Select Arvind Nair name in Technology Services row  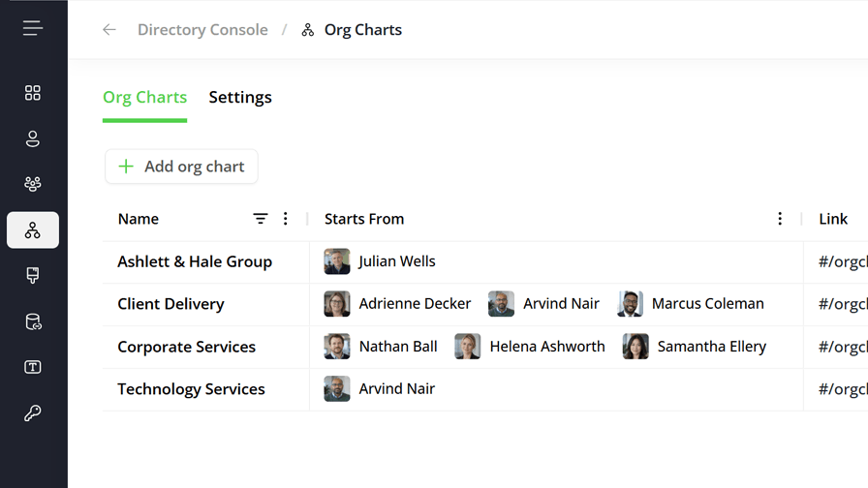pyautogui.click(x=397, y=389)
